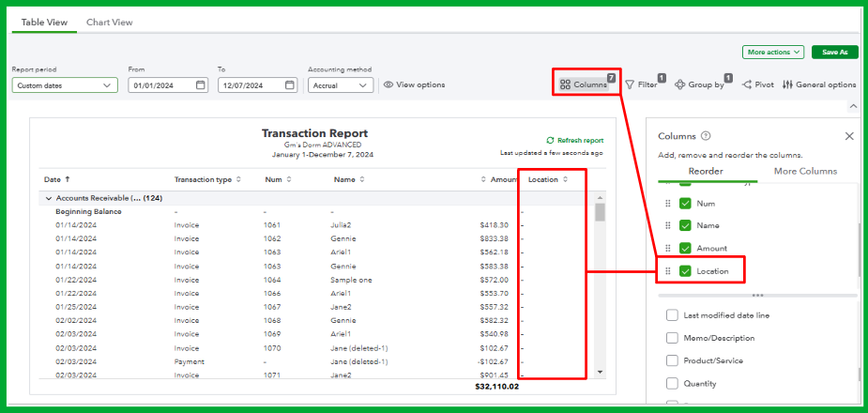Click the table scrollbar down arrow
The height and width of the screenshot is (413, 868).
pos(600,372)
